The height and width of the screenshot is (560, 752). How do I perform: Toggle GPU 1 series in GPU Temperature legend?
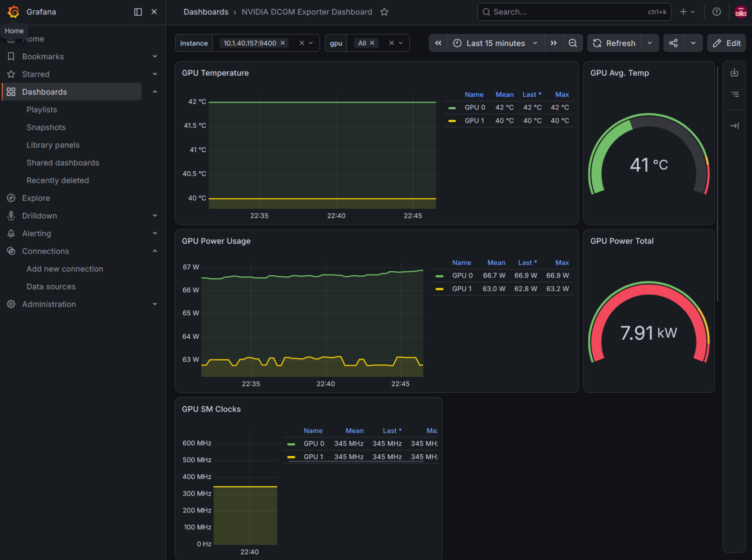pyautogui.click(x=474, y=121)
